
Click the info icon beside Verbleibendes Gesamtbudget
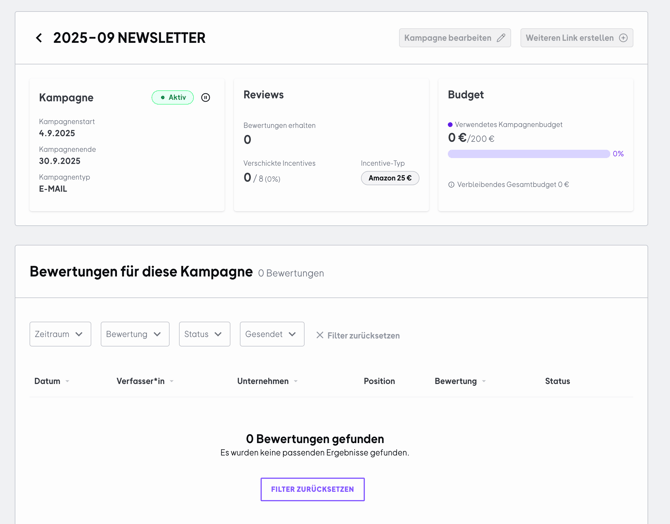(451, 185)
